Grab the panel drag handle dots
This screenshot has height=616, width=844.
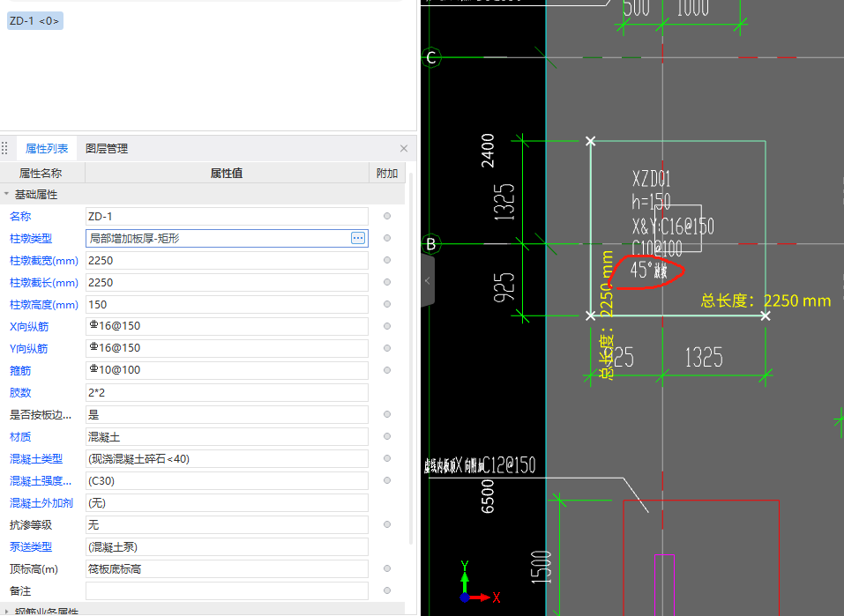click(4, 148)
